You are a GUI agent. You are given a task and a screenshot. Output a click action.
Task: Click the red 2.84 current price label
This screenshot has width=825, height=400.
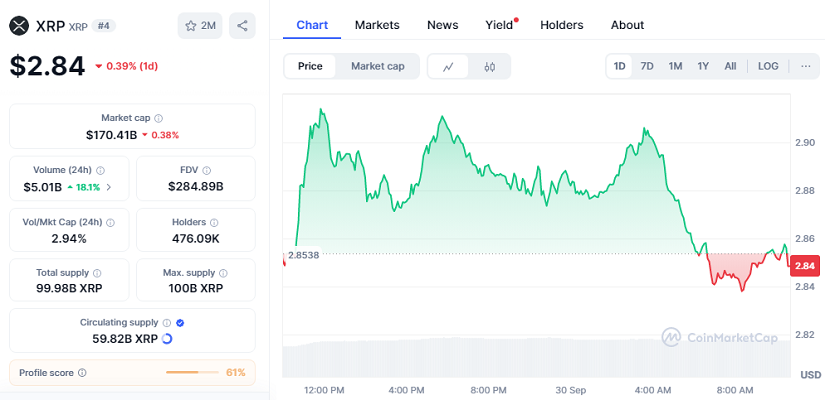(x=804, y=266)
